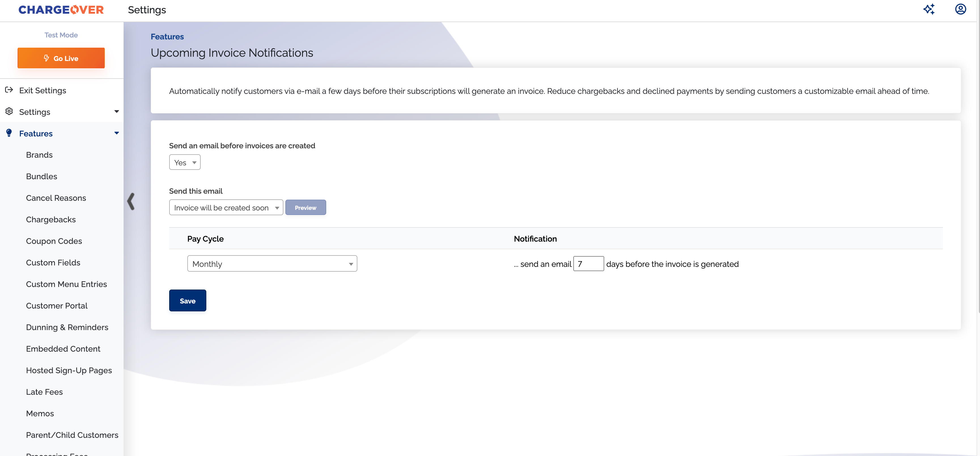Viewport: 980px width, 456px height.
Task: Expand the Settings menu arrow
Action: (x=116, y=111)
